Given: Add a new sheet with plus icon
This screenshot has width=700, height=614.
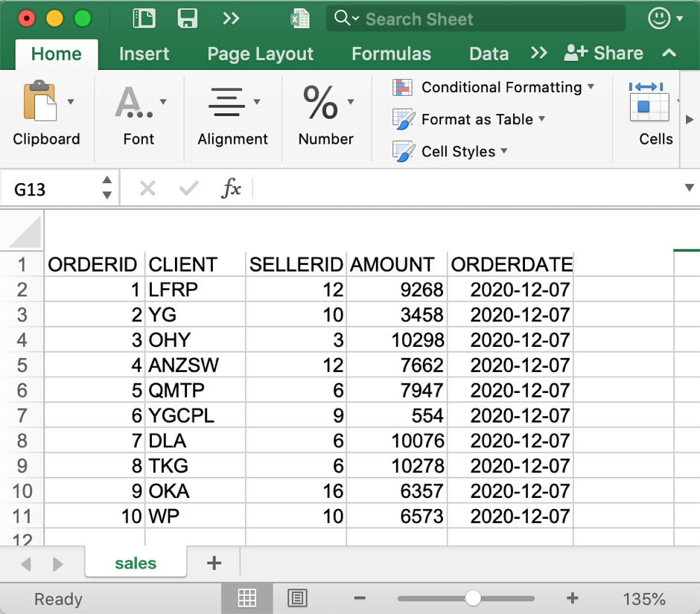Looking at the screenshot, I should 214,563.
